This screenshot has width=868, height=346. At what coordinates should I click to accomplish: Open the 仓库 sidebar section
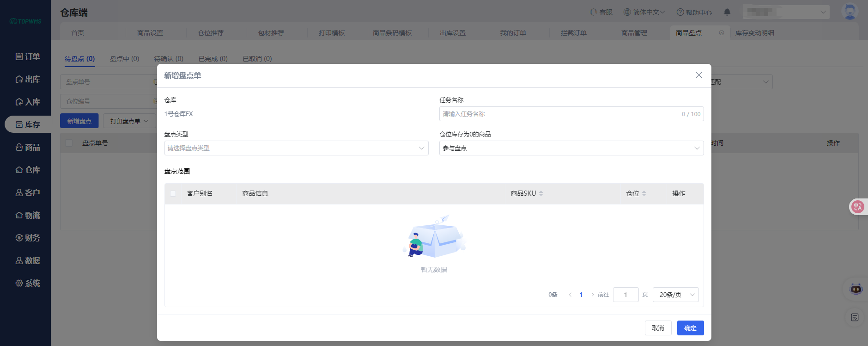tap(28, 170)
